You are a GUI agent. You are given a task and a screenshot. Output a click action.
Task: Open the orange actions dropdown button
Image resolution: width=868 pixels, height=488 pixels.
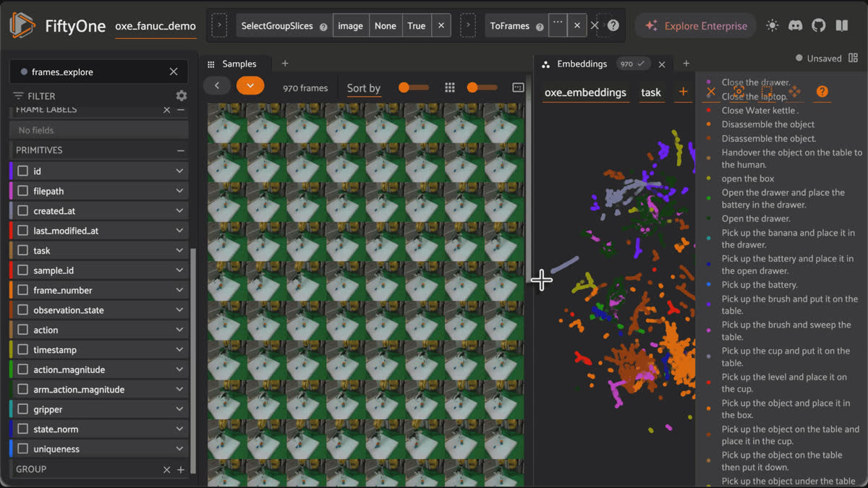pos(250,86)
